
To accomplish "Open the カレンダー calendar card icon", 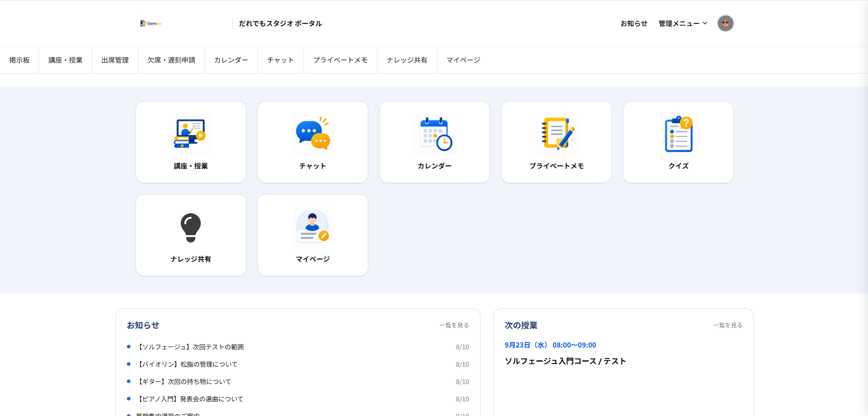I will 434,134.
